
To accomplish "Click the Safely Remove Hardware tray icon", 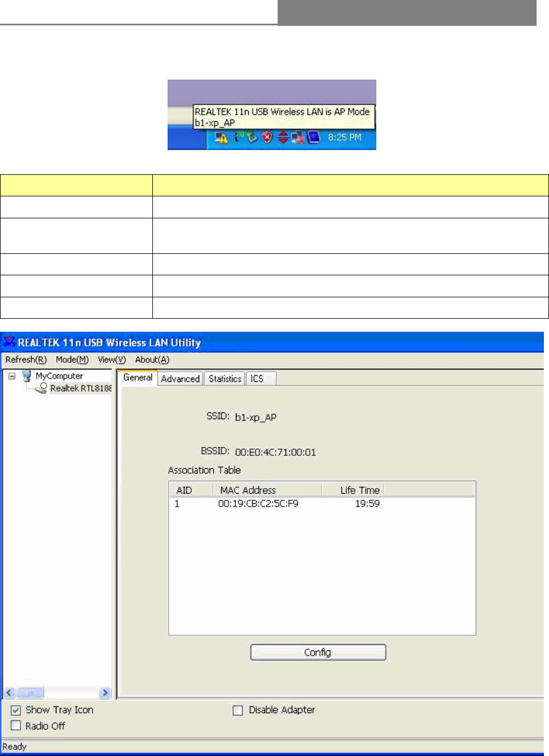I will 252,138.
